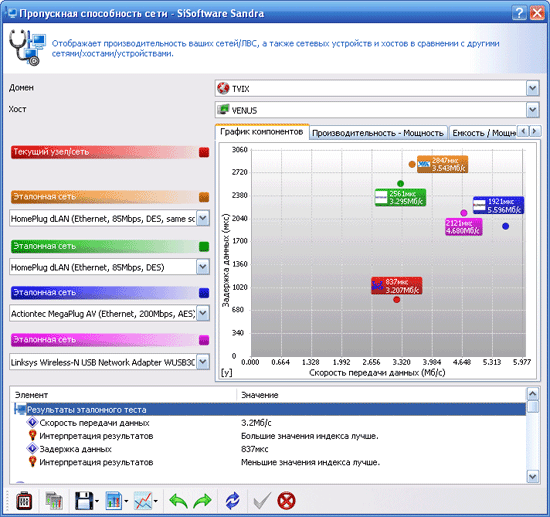Click the blue 1921мкс chart label
This screenshot has height=517, width=550.
click(498, 205)
